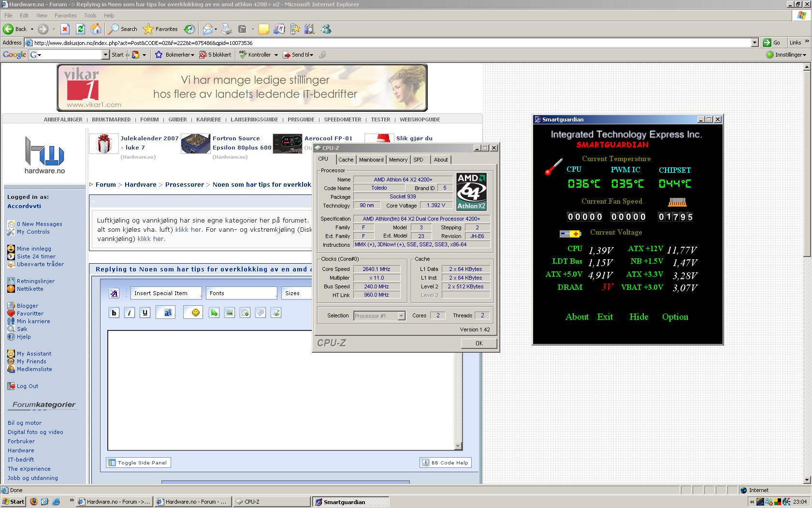Click the Start button on taskbar

pos(14,502)
